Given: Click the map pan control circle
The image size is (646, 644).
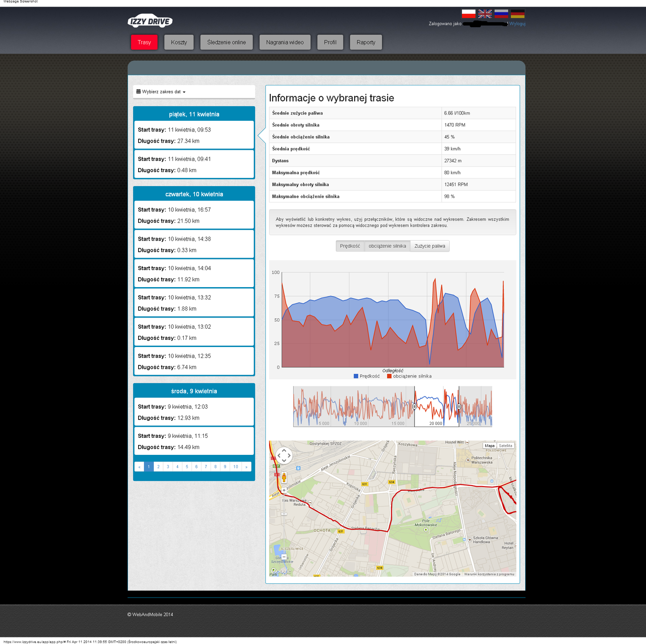Looking at the screenshot, I should [284, 456].
